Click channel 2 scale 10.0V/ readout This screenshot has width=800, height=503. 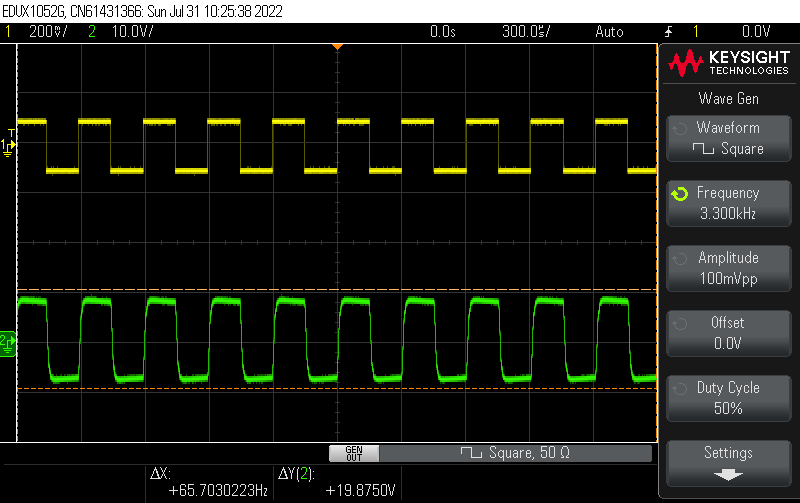click(x=132, y=32)
